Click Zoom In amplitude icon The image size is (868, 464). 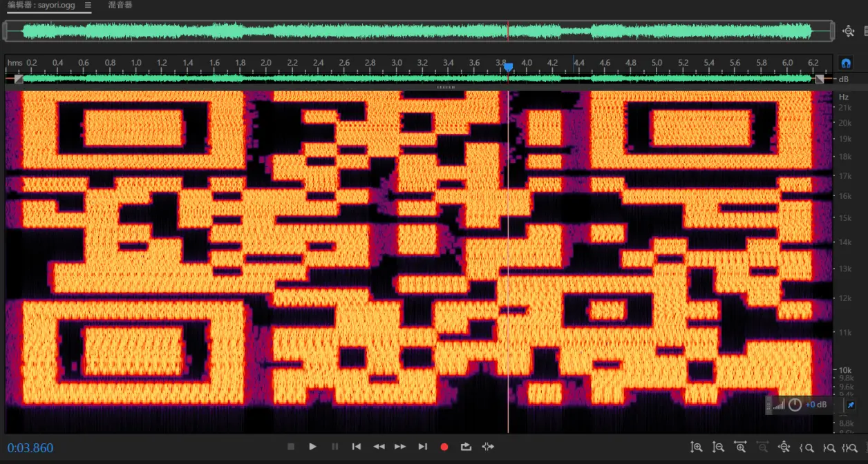[696, 447]
